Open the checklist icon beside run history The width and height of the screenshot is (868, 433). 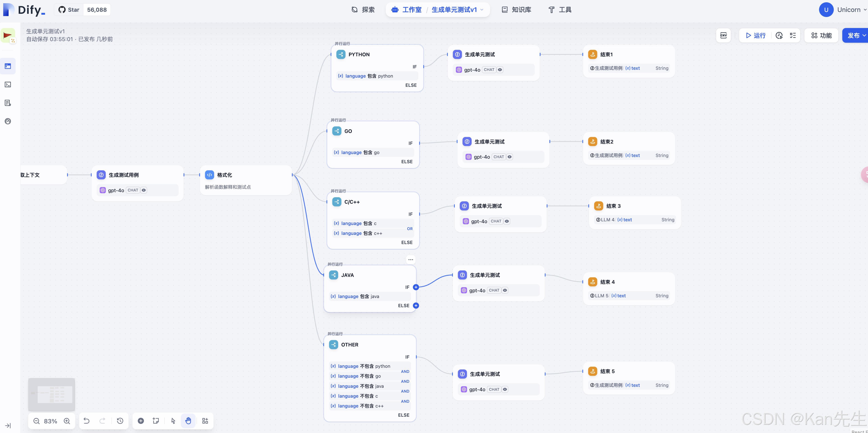[x=793, y=35]
